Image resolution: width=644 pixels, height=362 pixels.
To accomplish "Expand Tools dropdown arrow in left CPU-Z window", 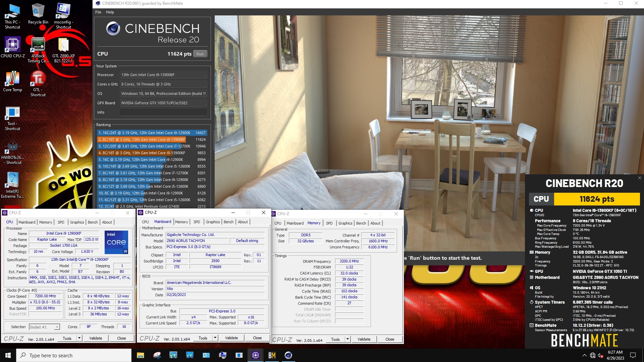I will (x=79, y=338).
